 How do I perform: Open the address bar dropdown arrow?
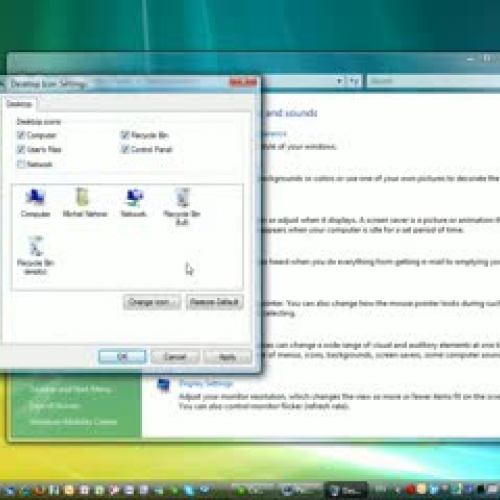[339, 81]
